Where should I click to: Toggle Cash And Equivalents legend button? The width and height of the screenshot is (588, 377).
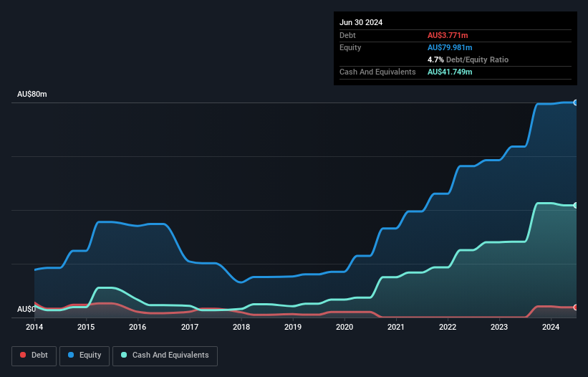pyautogui.click(x=165, y=355)
